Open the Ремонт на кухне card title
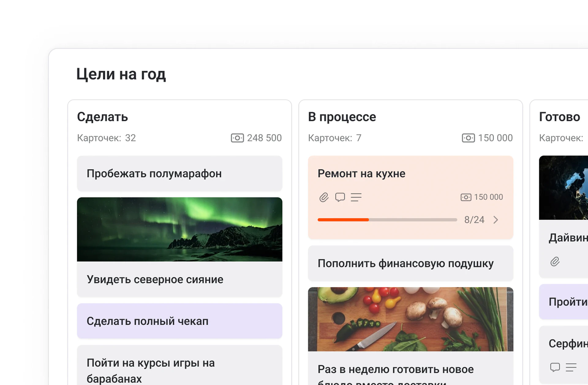The image size is (588, 385). tap(361, 174)
